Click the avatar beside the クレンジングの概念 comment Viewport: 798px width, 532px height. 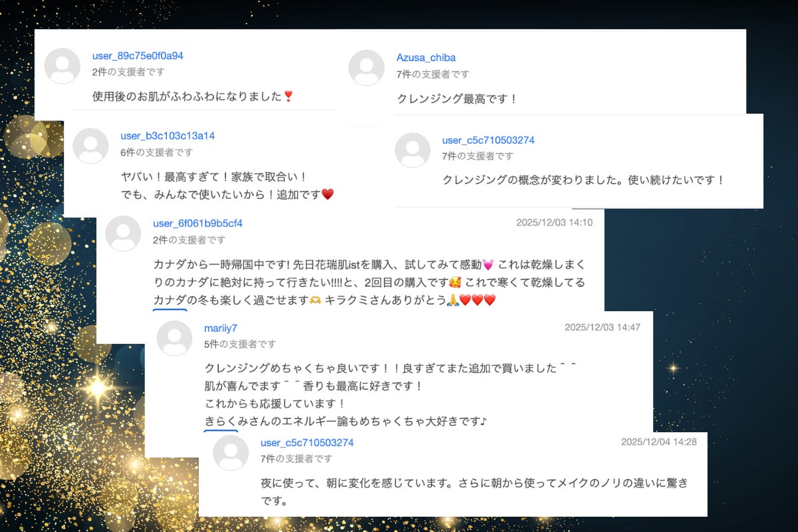click(412, 150)
